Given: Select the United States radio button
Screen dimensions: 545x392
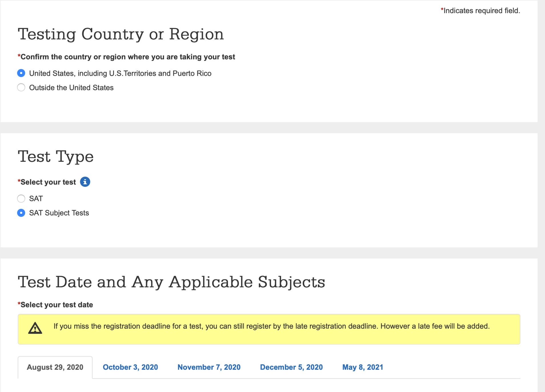Looking at the screenshot, I should click(x=21, y=73).
